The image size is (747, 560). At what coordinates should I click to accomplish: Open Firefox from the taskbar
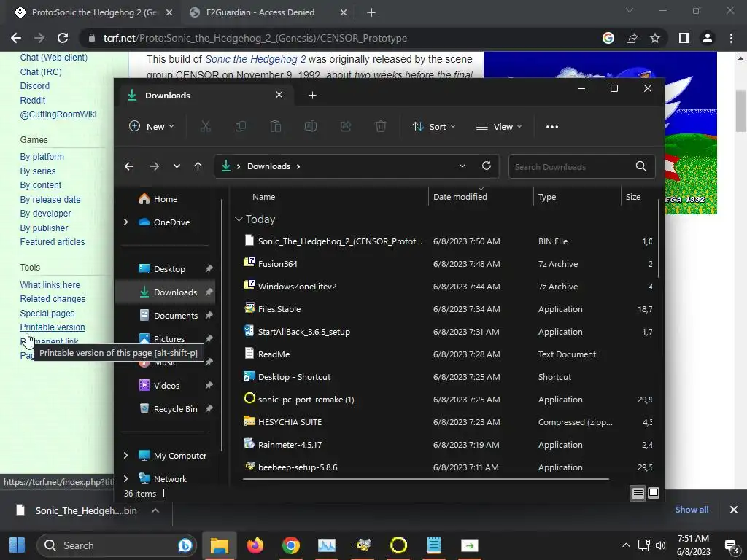tap(255, 545)
